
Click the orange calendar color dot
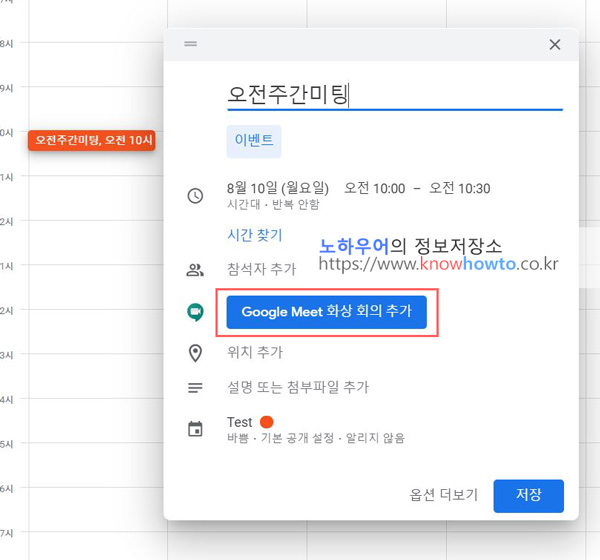point(266,422)
